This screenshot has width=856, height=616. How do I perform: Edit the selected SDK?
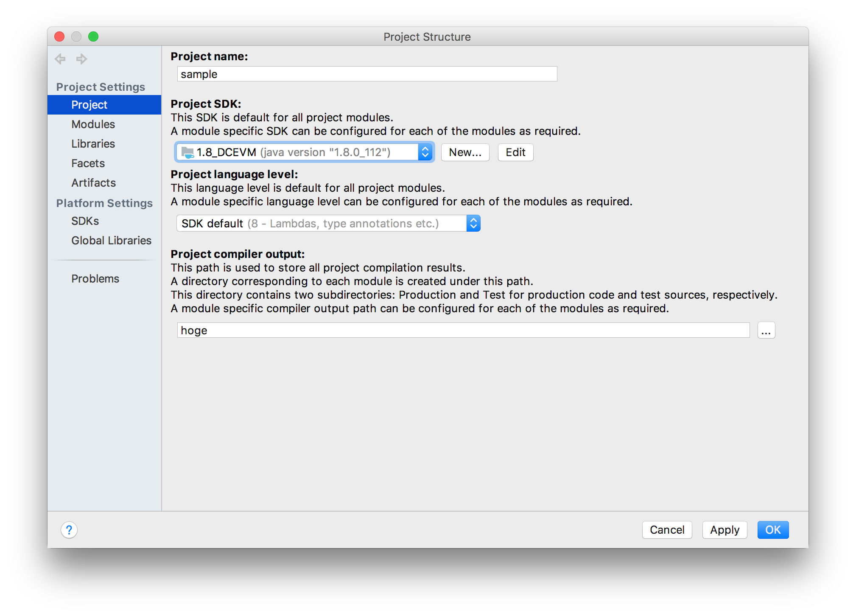(x=515, y=152)
